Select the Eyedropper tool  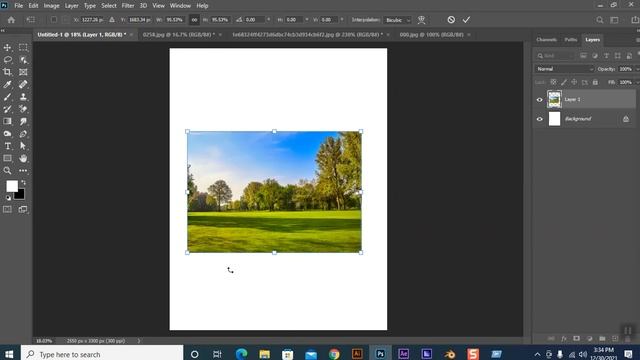point(7,84)
